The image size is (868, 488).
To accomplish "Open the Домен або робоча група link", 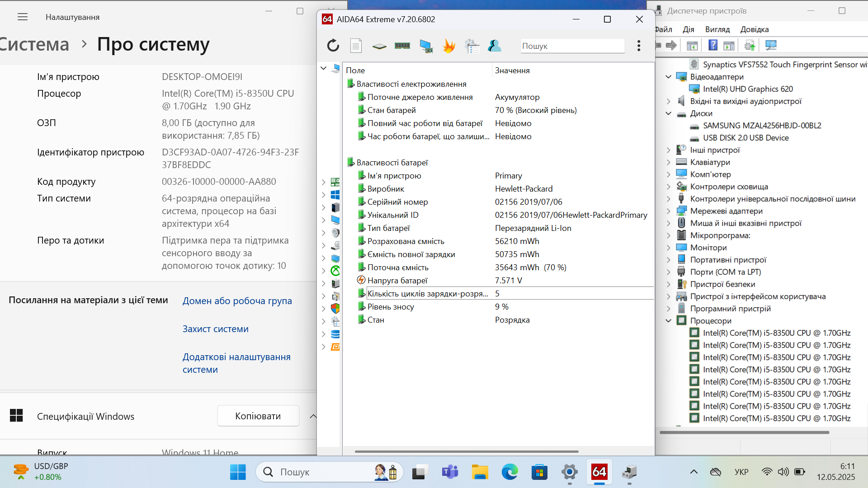I will (237, 301).
